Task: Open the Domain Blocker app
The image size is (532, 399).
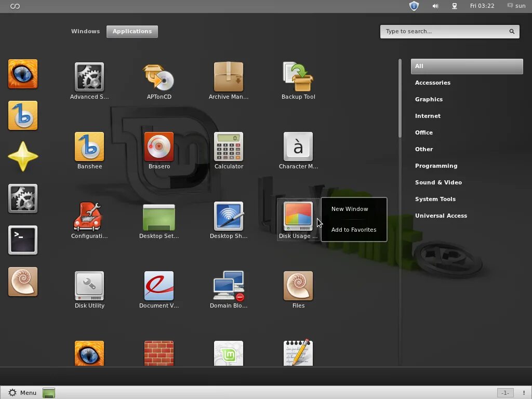Action: click(x=229, y=289)
